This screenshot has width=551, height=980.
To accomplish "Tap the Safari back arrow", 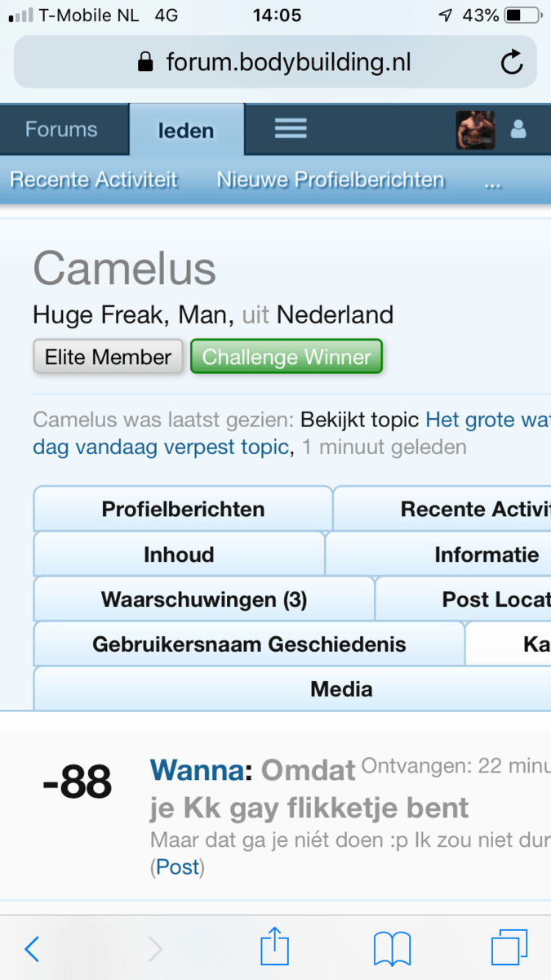I will tap(32, 948).
